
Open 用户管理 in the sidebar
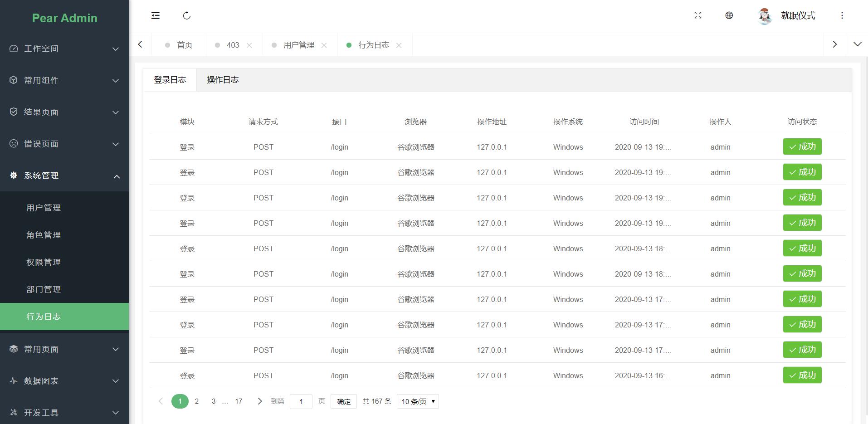coord(64,208)
